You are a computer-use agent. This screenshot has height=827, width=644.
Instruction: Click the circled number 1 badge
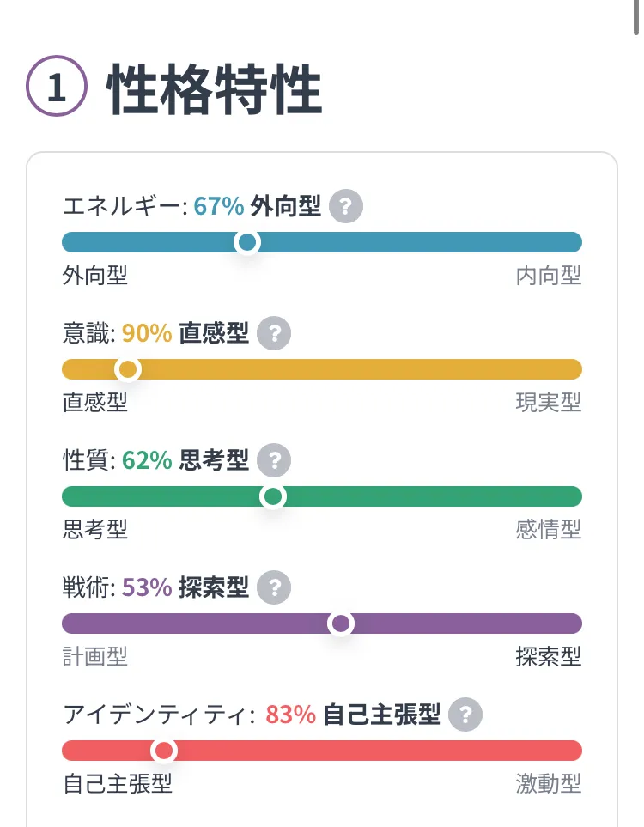point(57,90)
